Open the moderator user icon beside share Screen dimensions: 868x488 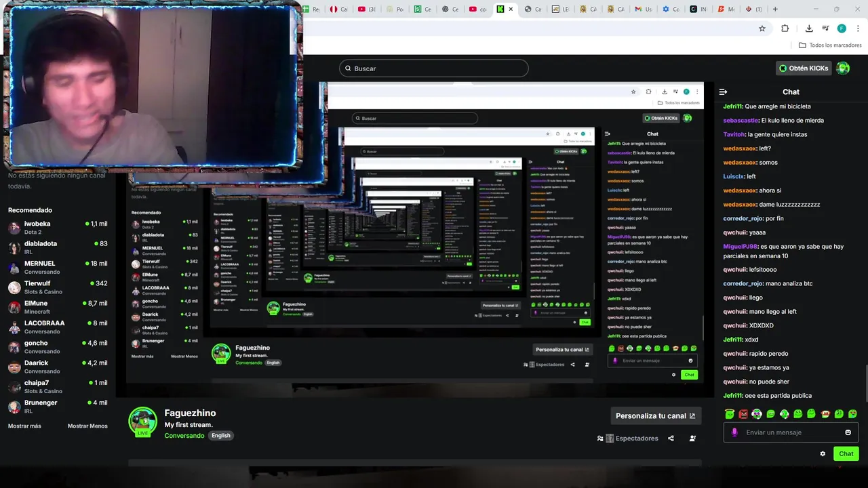(x=692, y=439)
